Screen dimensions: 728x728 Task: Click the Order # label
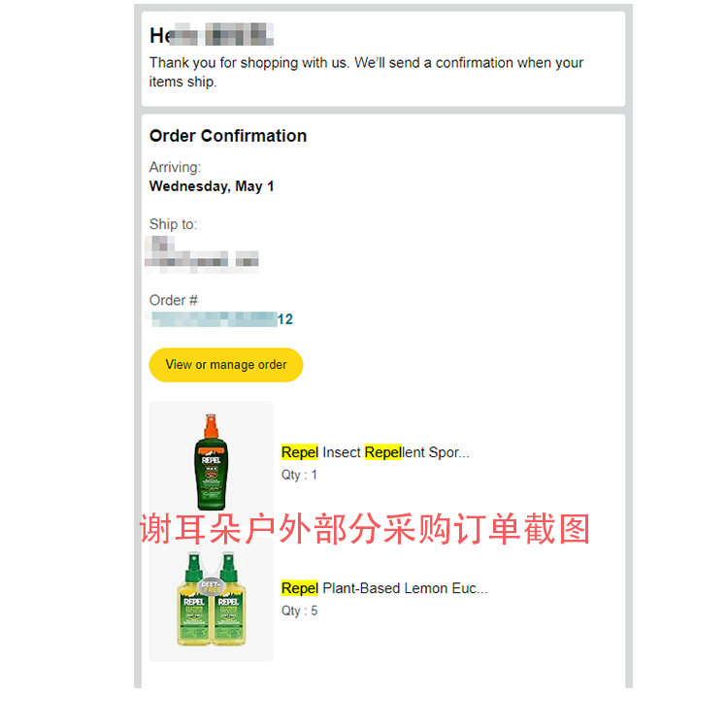174,300
